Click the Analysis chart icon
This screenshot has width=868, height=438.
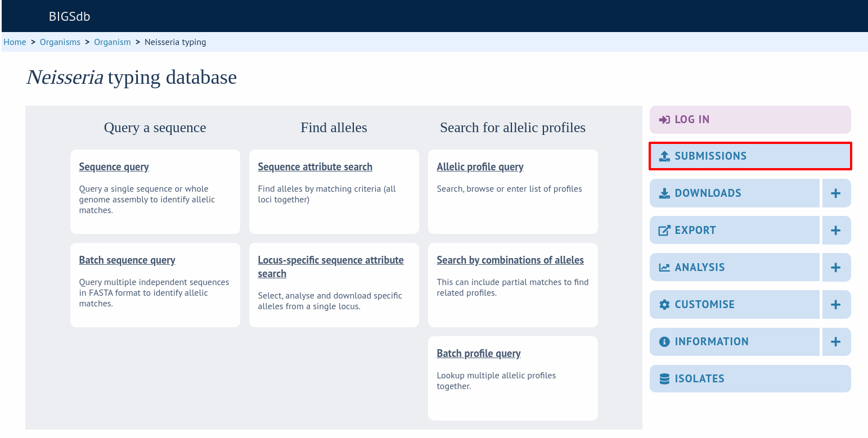click(664, 268)
